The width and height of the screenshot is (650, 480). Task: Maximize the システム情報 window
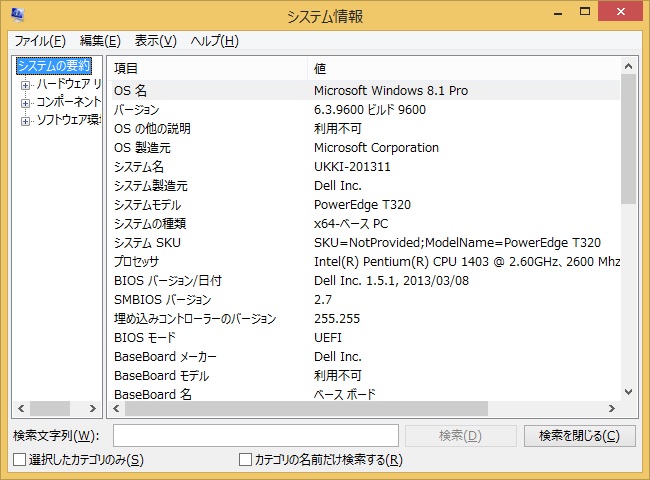(x=585, y=12)
